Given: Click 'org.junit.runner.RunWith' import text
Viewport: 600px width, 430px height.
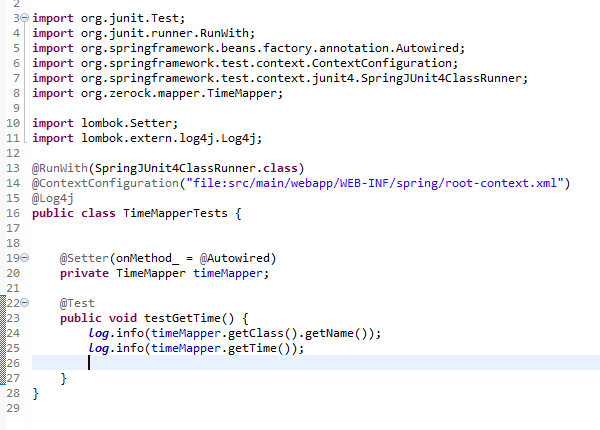Looking at the screenshot, I should (165, 33).
